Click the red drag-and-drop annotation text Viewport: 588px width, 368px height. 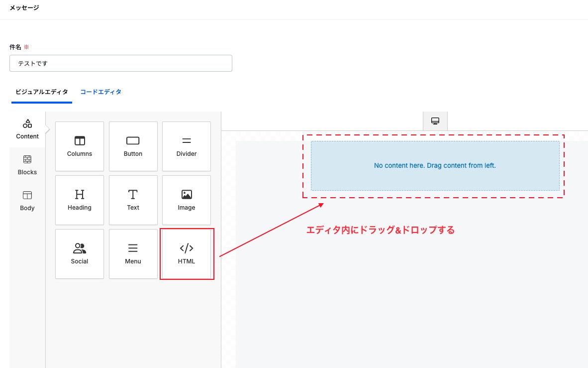click(x=381, y=230)
